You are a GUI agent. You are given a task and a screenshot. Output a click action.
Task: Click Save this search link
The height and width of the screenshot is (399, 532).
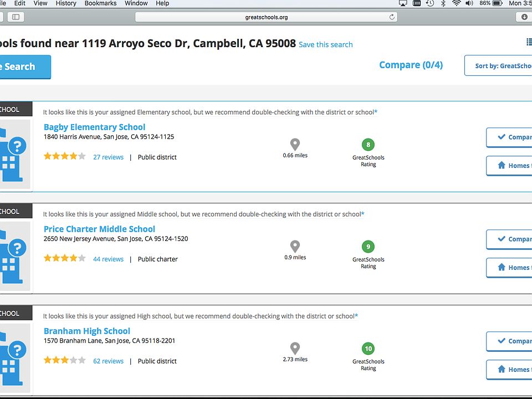pyautogui.click(x=326, y=44)
